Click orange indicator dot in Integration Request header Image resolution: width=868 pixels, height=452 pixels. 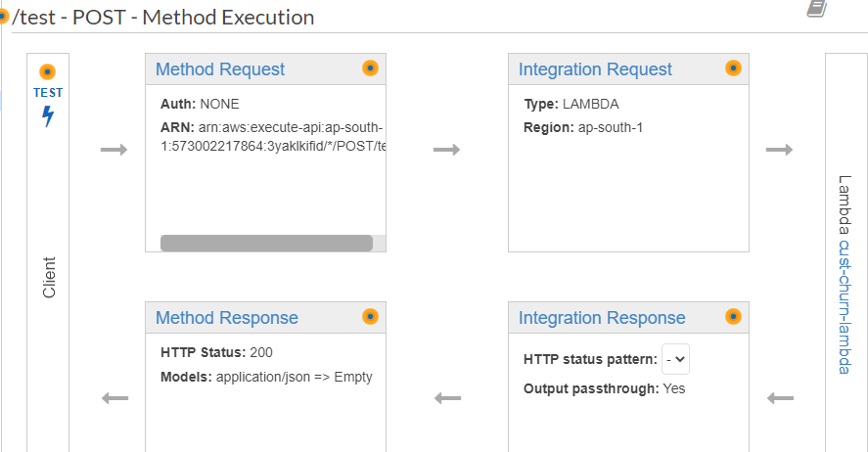point(733,68)
